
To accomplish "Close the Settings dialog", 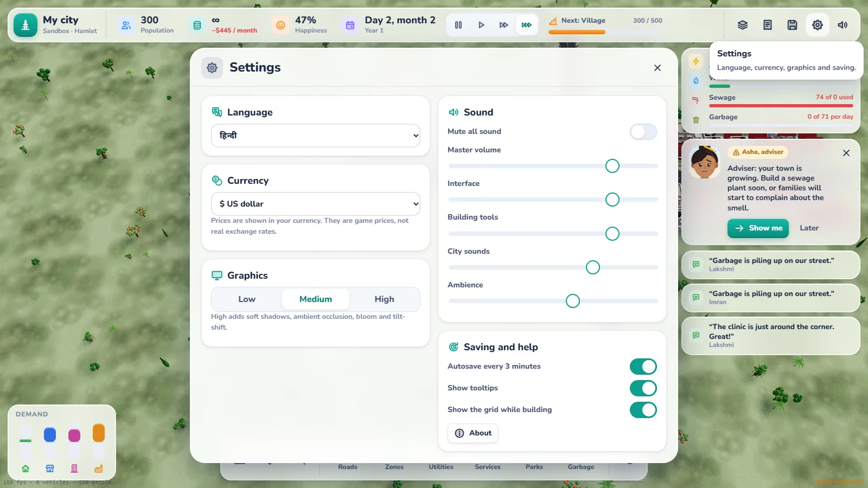I will point(658,68).
